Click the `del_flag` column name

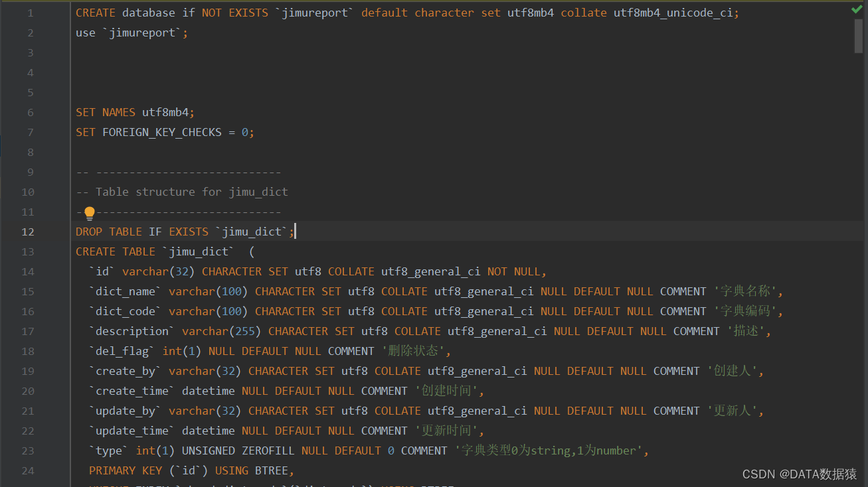(122, 351)
